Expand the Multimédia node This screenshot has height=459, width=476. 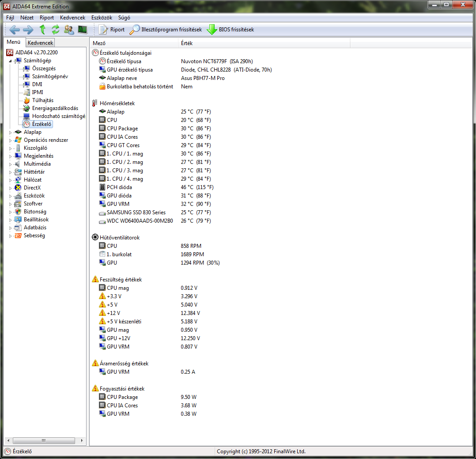pyautogui.click(x=10, y=164)
